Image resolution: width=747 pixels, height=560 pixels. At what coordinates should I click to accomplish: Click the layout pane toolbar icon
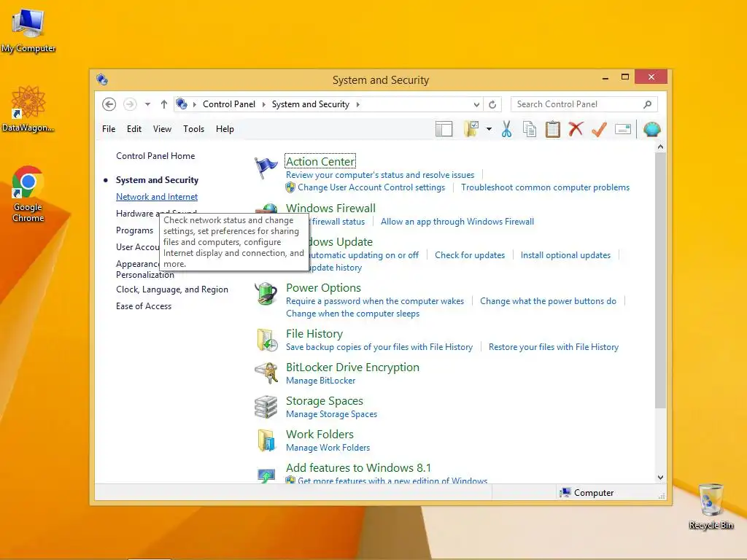pos(444,129)
